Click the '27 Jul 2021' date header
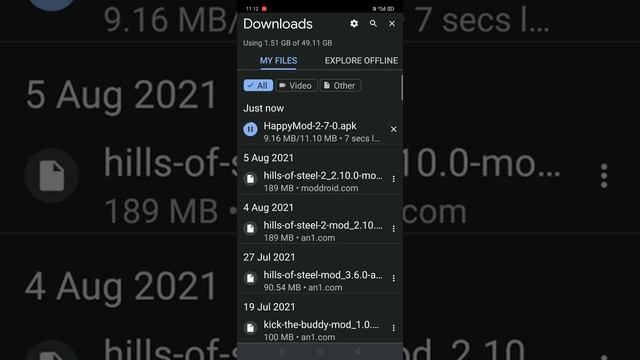640x360 pixels. [x=269, y=258]
